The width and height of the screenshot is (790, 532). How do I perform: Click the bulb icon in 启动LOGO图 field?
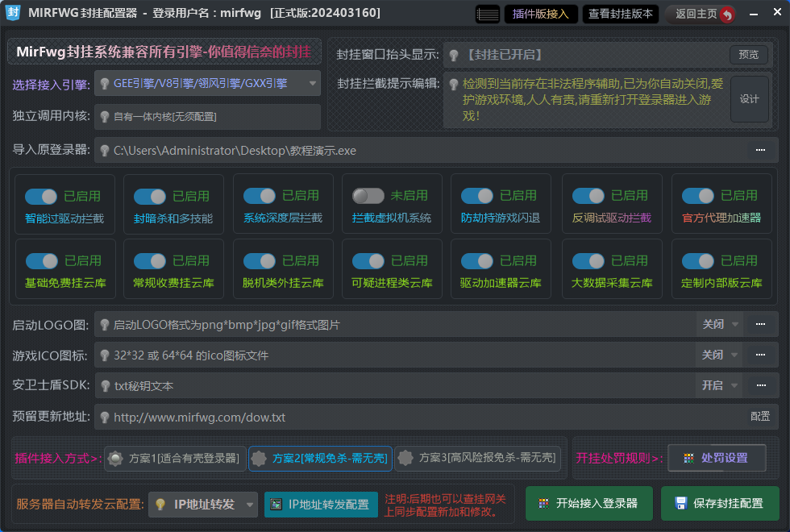[104, 325]
